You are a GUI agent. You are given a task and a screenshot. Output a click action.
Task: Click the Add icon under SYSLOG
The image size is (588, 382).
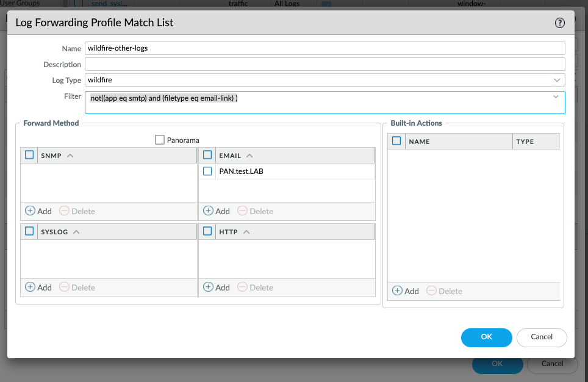(30, 287)
